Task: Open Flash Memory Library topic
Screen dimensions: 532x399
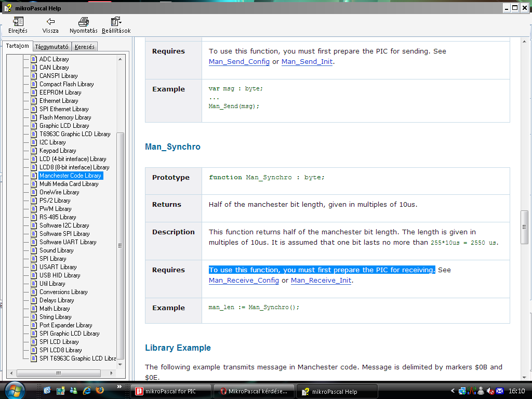Action: pyautogui.click(x=65, y=117)
